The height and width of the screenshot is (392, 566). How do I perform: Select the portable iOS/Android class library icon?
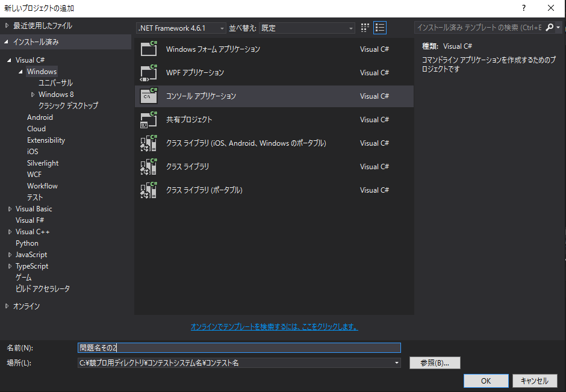point(149,143)
